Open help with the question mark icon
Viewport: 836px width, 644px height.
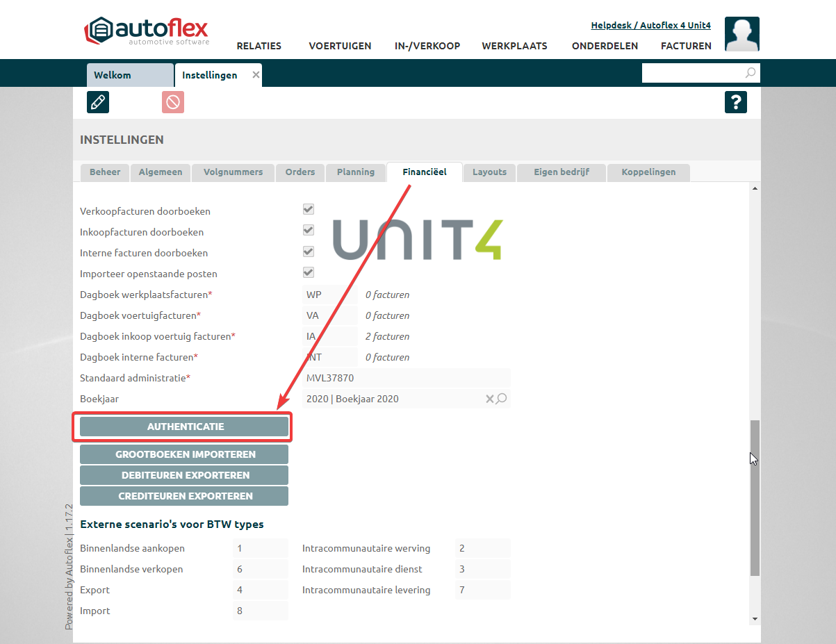pyautogui.click(x=735, y=102)
